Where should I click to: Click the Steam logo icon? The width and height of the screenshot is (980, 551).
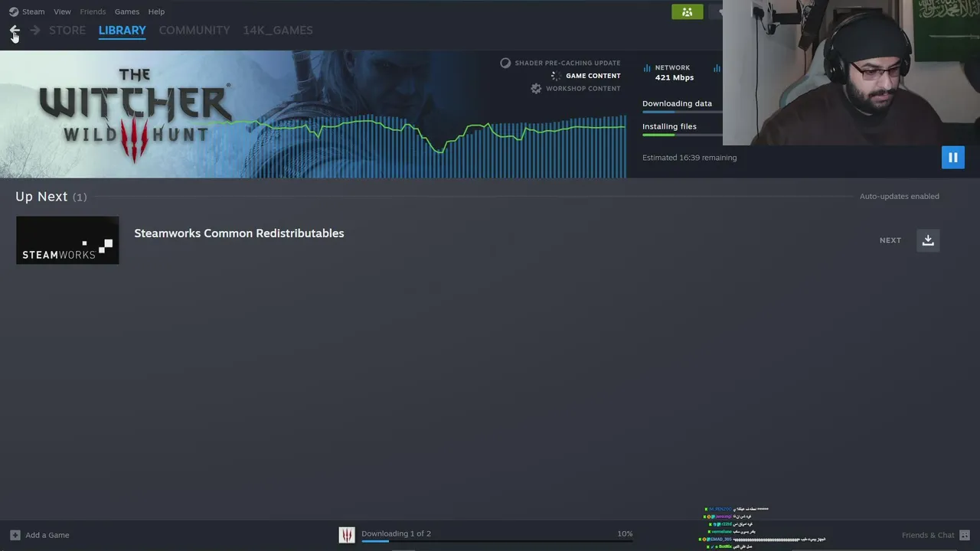(x=14, y=11)
